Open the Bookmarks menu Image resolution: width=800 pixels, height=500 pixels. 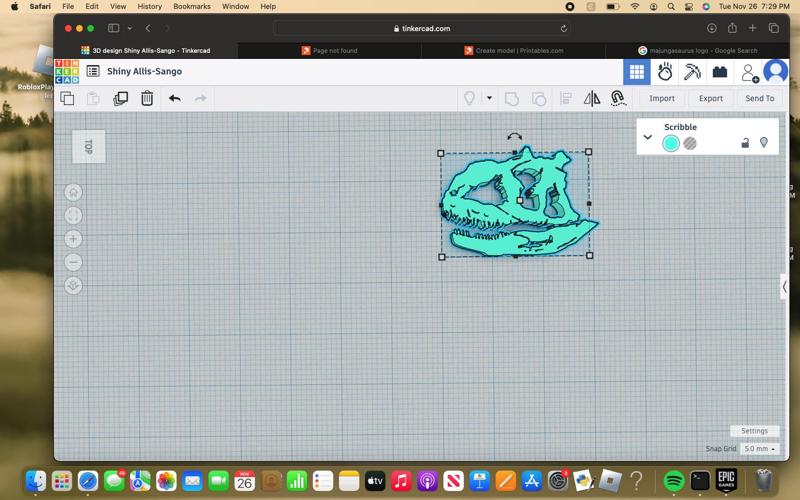192,6
